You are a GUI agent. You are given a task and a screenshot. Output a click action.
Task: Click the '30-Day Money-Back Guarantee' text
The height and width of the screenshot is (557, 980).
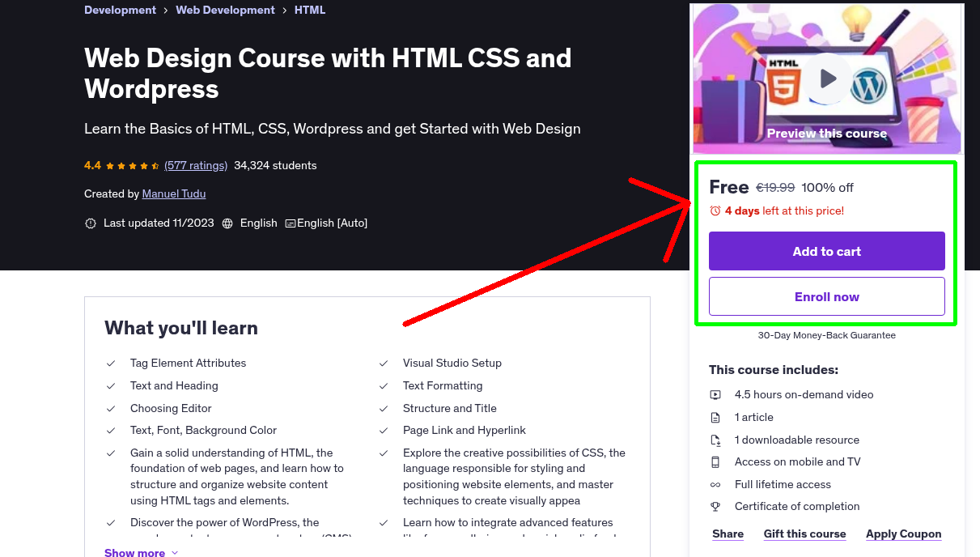click(x=827, y=335)
